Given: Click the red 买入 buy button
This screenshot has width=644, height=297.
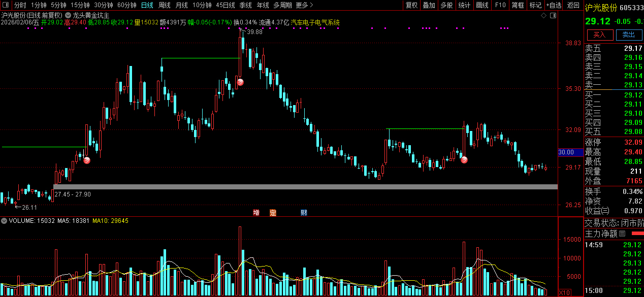Looking at the screenshot, I should pyautogui.click(x=600, y=35).
